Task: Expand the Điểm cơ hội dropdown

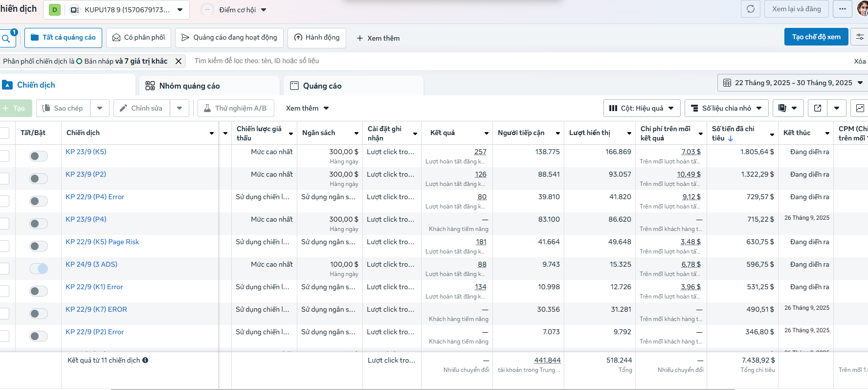Action: (x=264, y=10)
